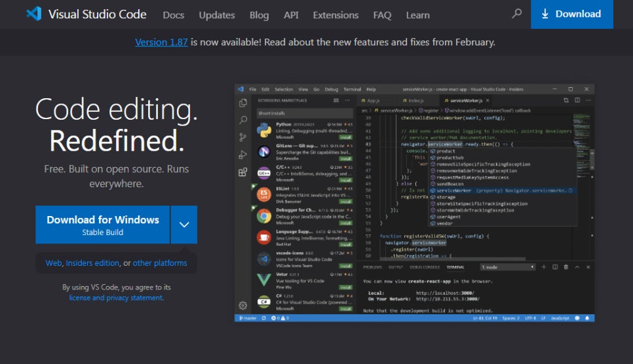Open the FAQ navigation item
The height and width of the screenshot is (364, 633).
coord(382,15)
